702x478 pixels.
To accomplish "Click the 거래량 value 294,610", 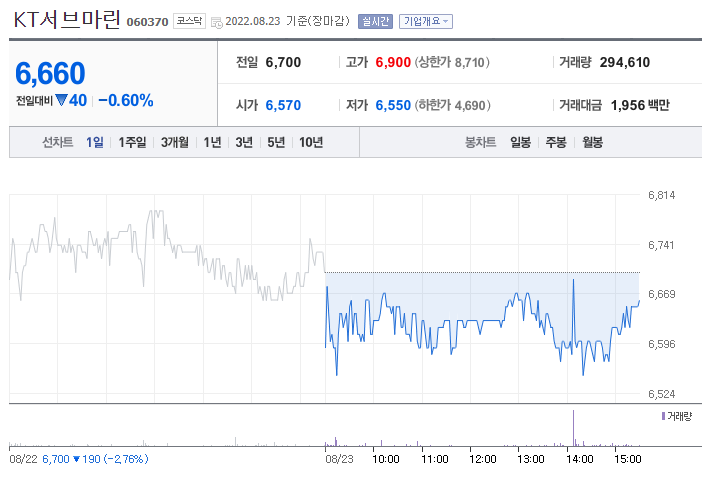I will 625,62.
